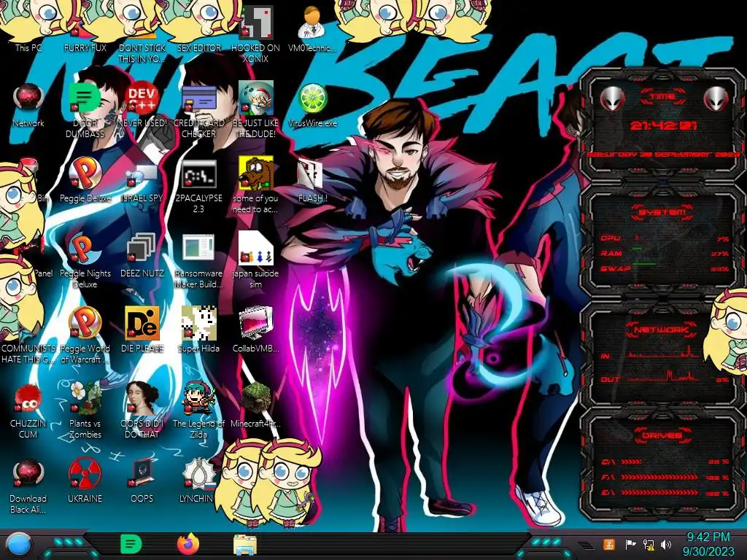
Task: Click the NETWORK widget header
Action: 662,330
